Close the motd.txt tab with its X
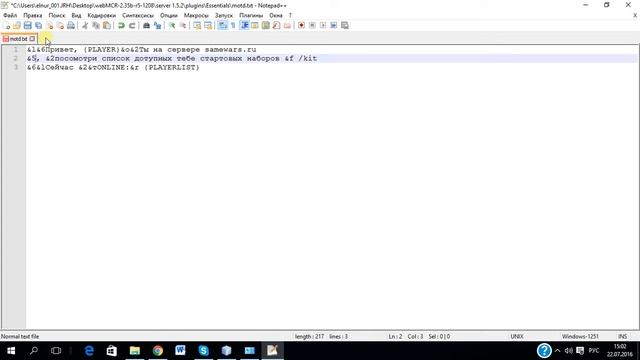 (x=32, y=39)
